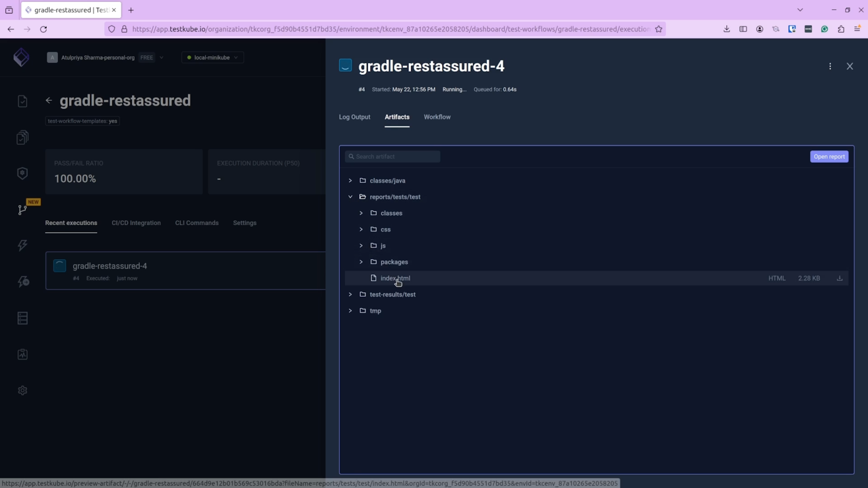Expand the classes/java folder
Viewport: 868px width, 488px height.
pyautogui.click(x=350, y=181)
